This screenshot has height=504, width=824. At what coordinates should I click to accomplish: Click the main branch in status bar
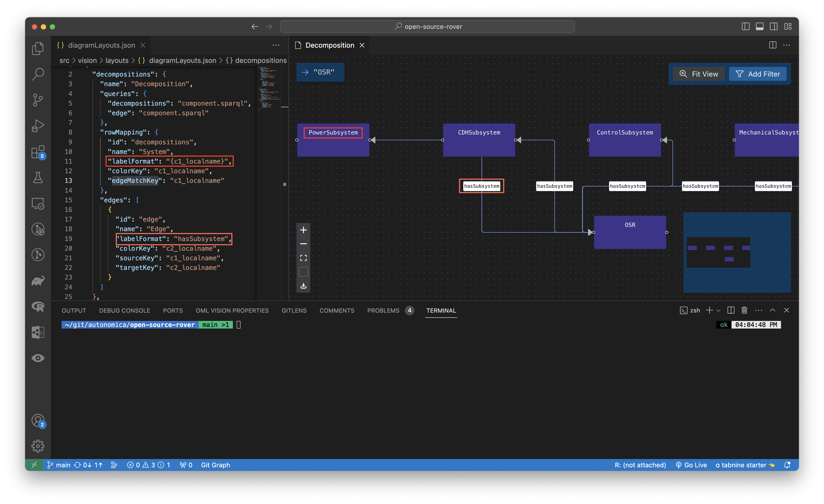pos(59,465)
